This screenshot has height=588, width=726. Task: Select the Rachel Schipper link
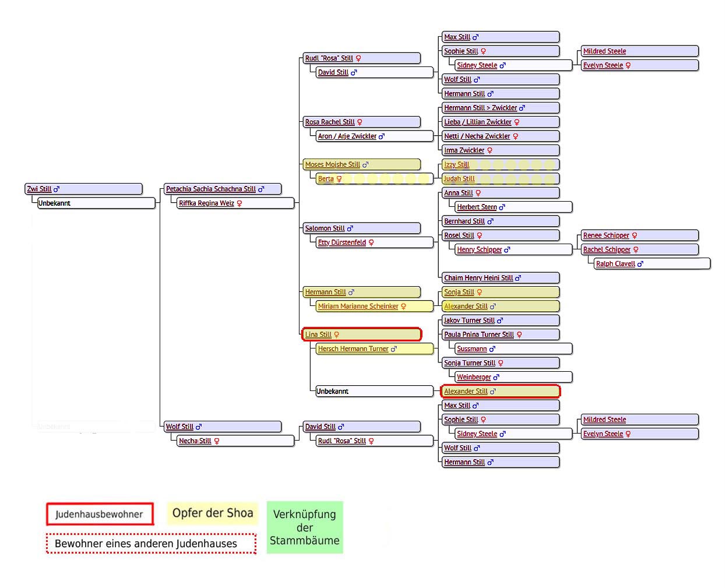pyautogui.click(x=607, y=249)
